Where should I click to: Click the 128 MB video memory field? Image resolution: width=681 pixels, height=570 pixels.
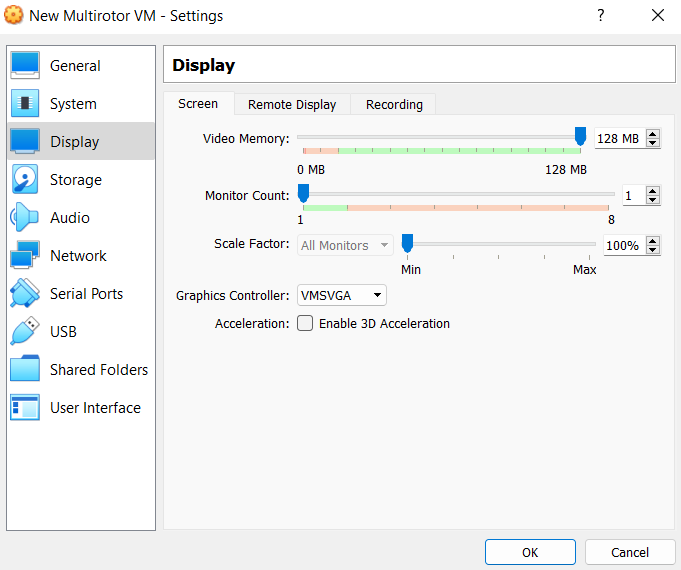coord(620,139)
